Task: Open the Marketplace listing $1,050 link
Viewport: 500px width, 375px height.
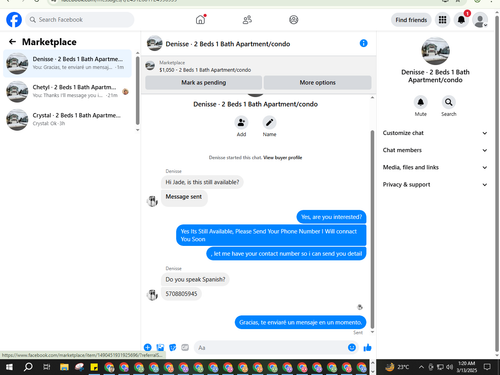Action: click(205, 70)
